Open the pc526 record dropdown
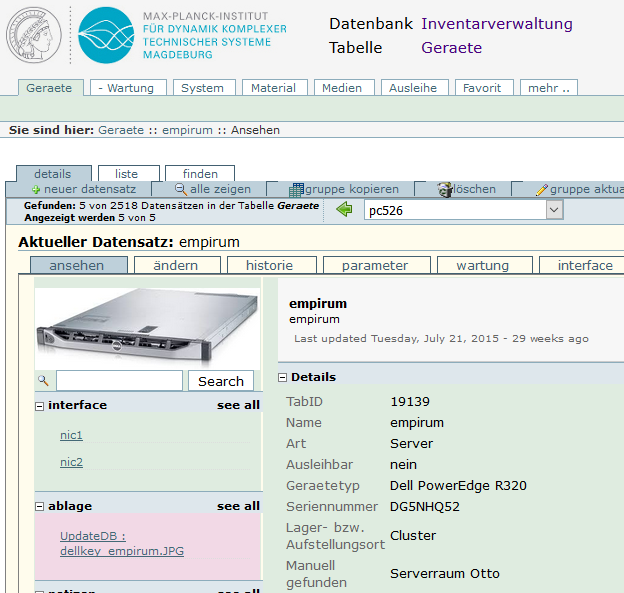Viewport: 624px width, 593px height. pyautogui.click(x=555, y=210)
